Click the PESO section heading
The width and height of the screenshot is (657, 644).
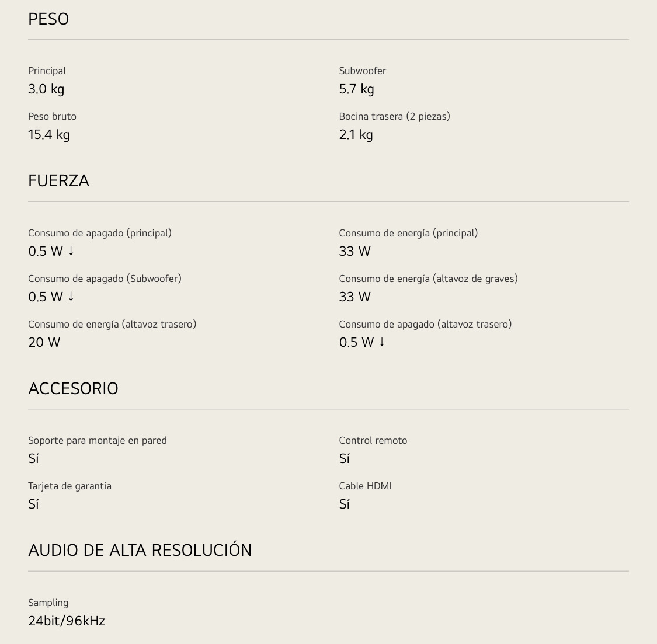point(48,19)
